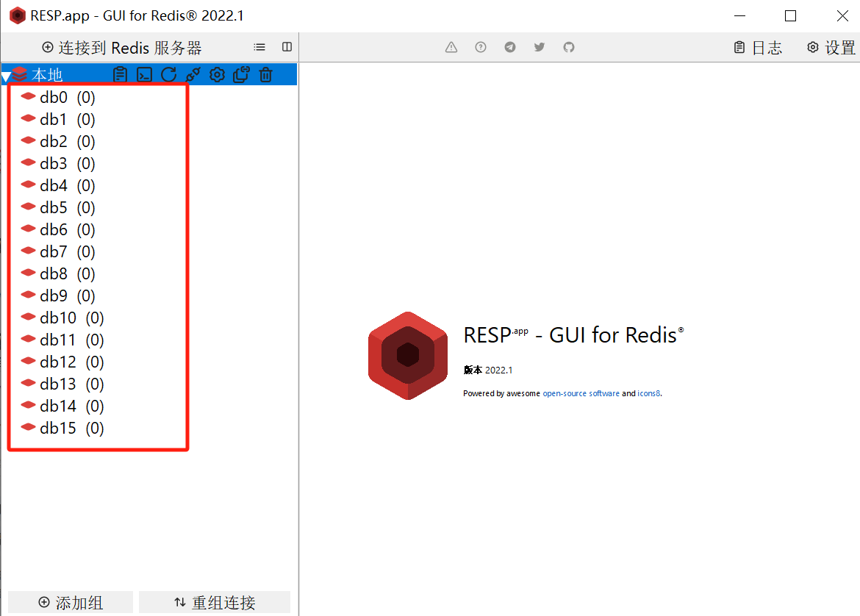This screenshot has height=616, width=860.
Task: Open the list menu icon in the sidebar header
Action: click(x=259, y=47)
